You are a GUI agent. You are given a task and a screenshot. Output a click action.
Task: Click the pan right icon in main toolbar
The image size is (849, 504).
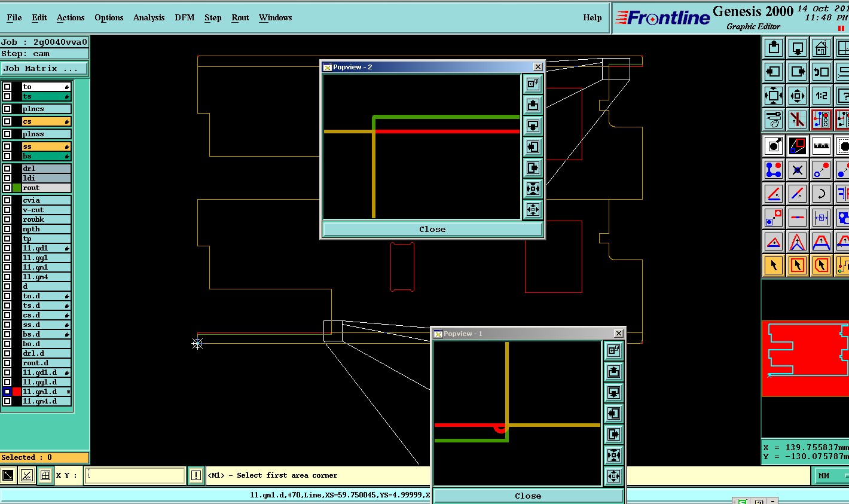[798, 72]
